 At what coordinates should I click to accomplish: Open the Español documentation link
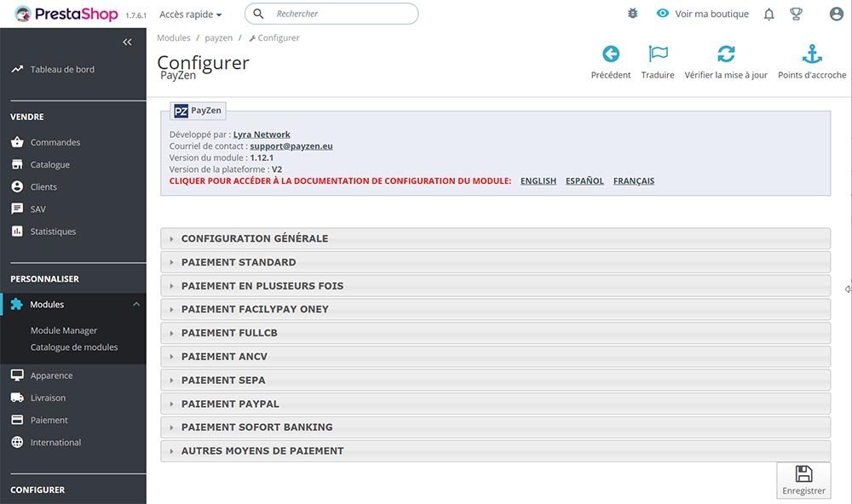point(584,180)
